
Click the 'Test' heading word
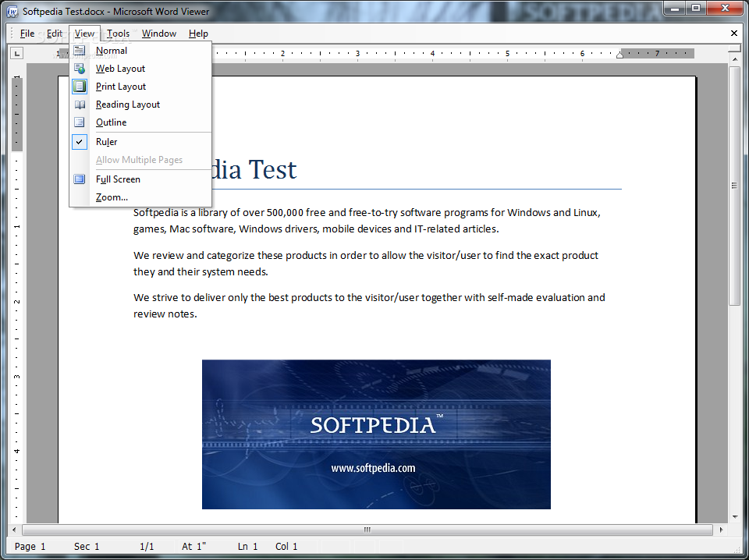272,170
